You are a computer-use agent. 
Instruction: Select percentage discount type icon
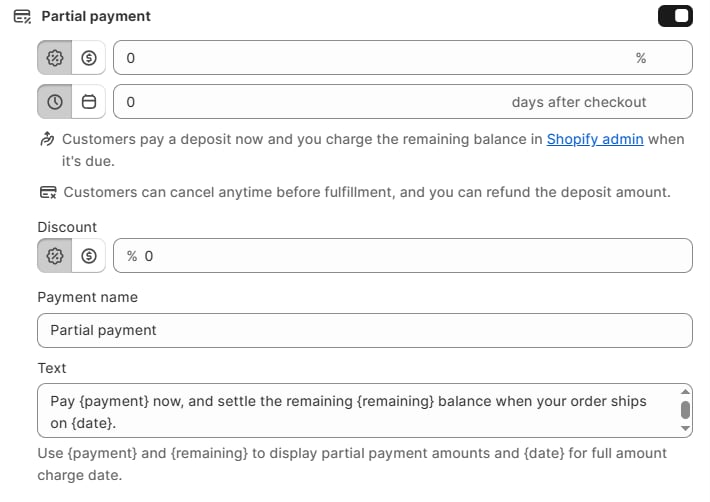pyautogui.click(x=55, y=256)
